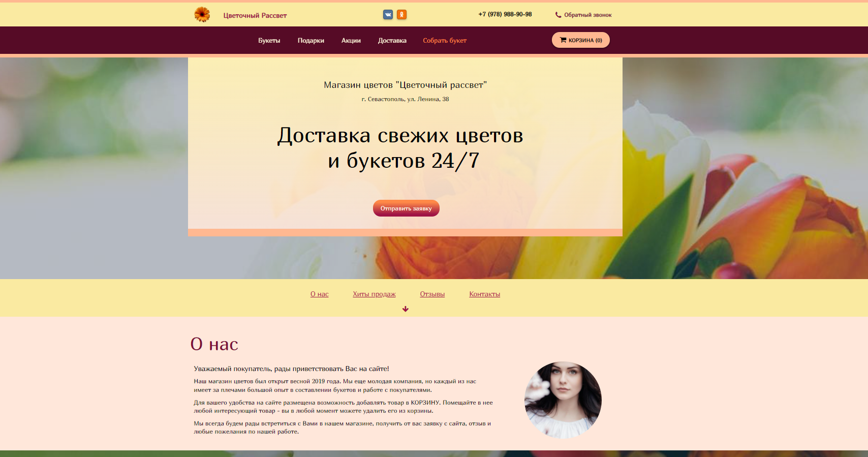Go to the Акции section
868x457 pixels.
tap(351, 41)
